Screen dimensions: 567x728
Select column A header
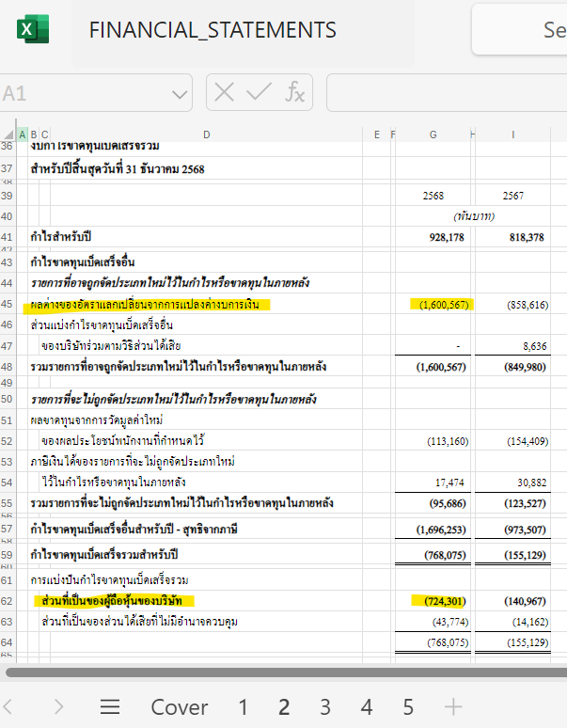(x=23, y=135)
